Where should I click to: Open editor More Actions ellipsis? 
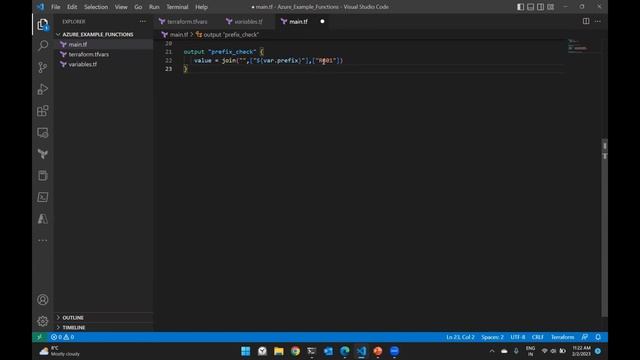(598, 21)
